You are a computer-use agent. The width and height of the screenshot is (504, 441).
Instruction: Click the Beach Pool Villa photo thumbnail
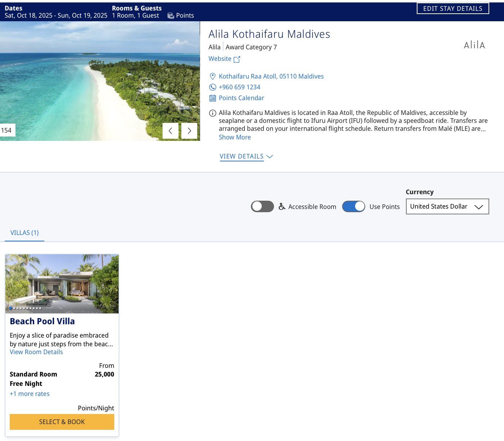62,284
